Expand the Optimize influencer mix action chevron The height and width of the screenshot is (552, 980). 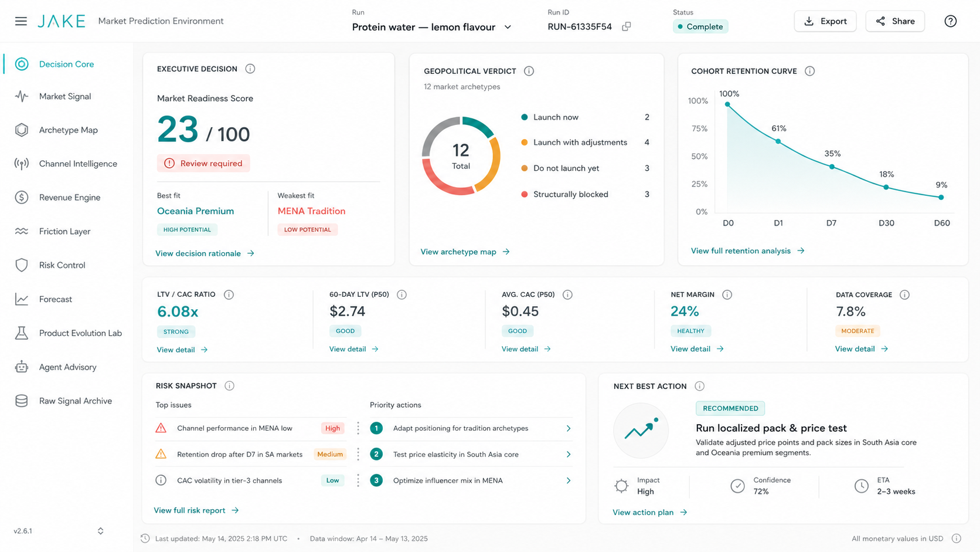(569, 480)
